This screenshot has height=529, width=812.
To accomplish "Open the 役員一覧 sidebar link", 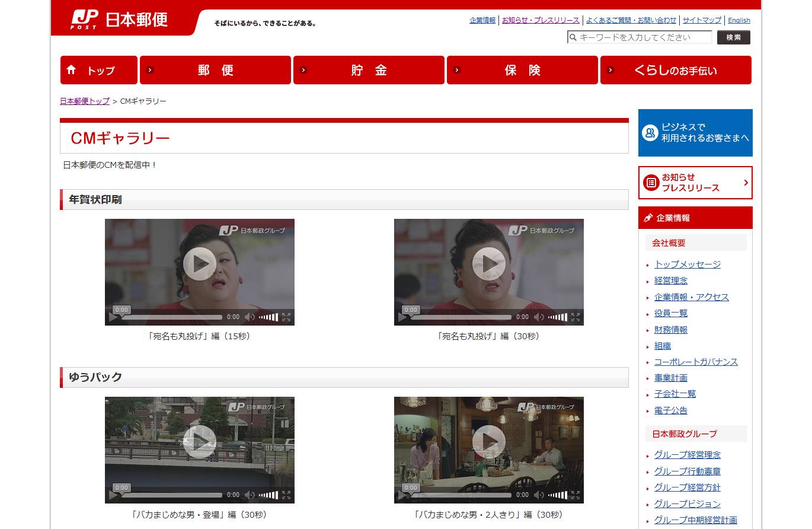I will (671, 313).
